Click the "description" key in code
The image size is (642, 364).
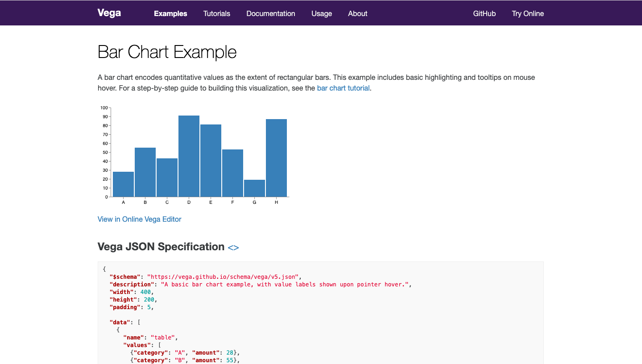(132, 284)
